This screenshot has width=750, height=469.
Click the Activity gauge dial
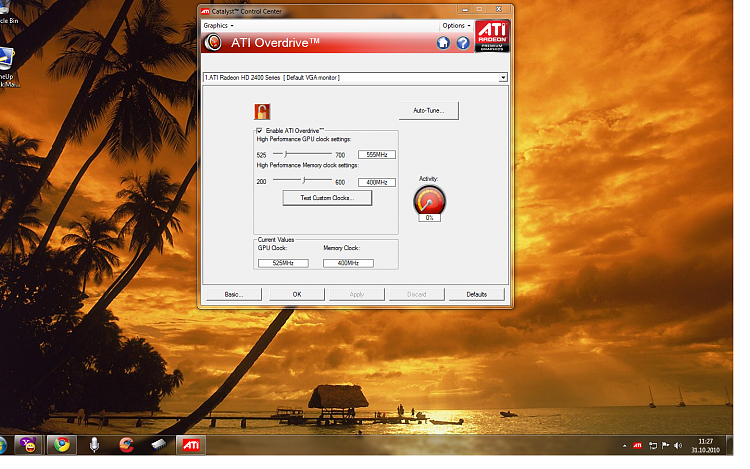(x=430, y=200)
